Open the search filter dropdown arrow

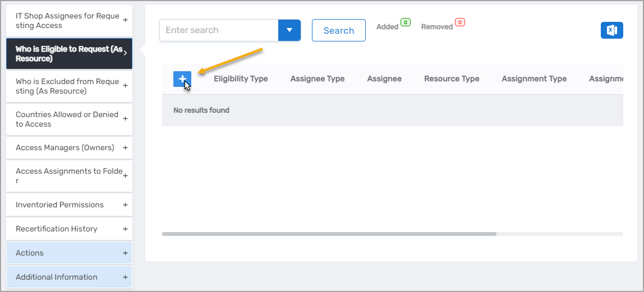click(x=289, y=30)
